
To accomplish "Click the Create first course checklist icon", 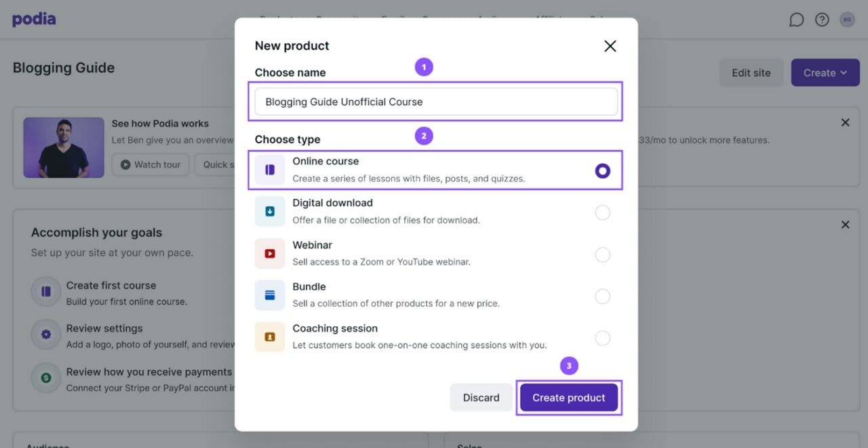I will tap(44, 291).
